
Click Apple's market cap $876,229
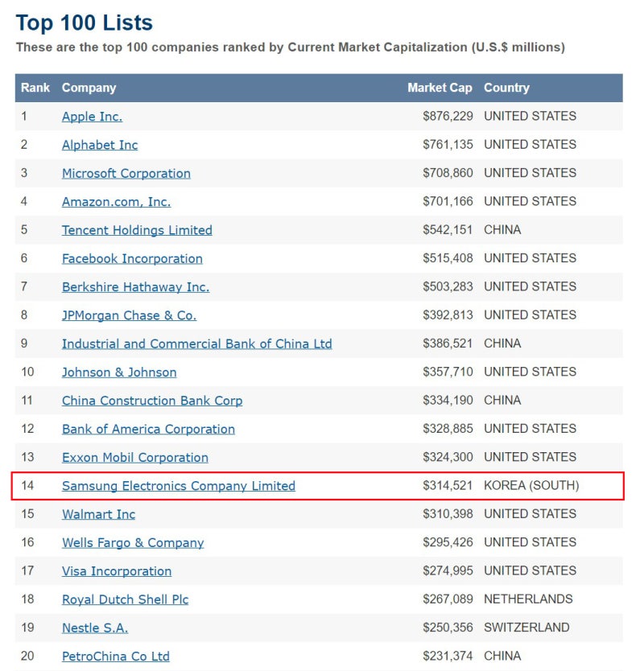point(448,116)
